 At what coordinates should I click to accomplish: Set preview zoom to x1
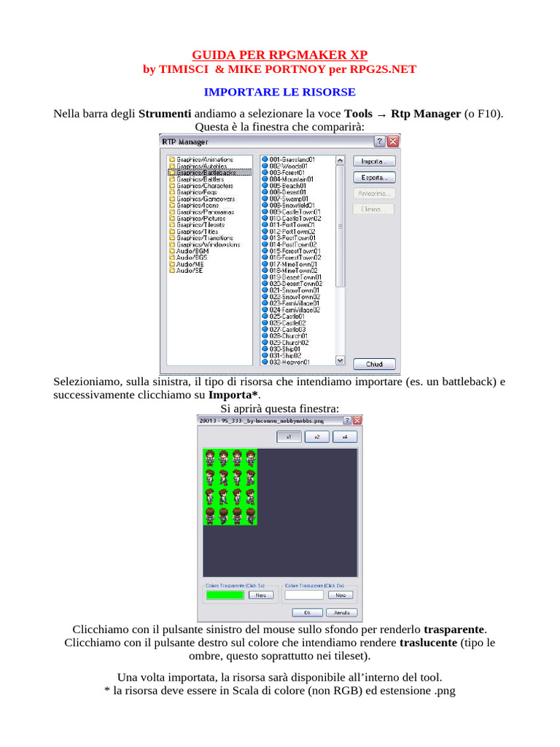(x=289, y=436)
